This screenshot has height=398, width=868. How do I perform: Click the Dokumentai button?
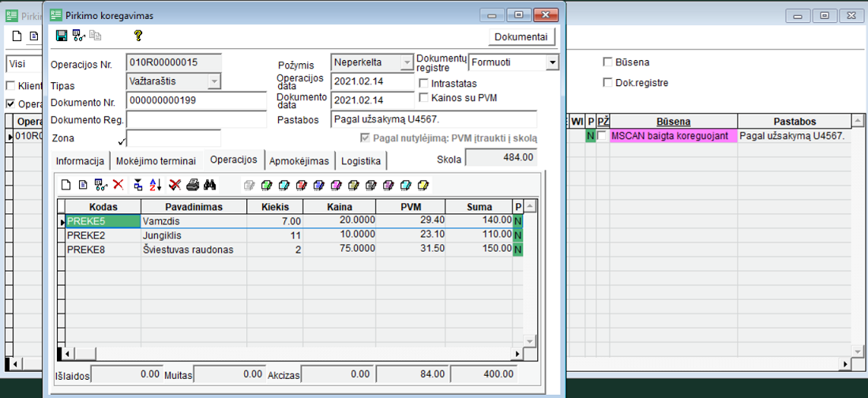[x=521, y=37]
